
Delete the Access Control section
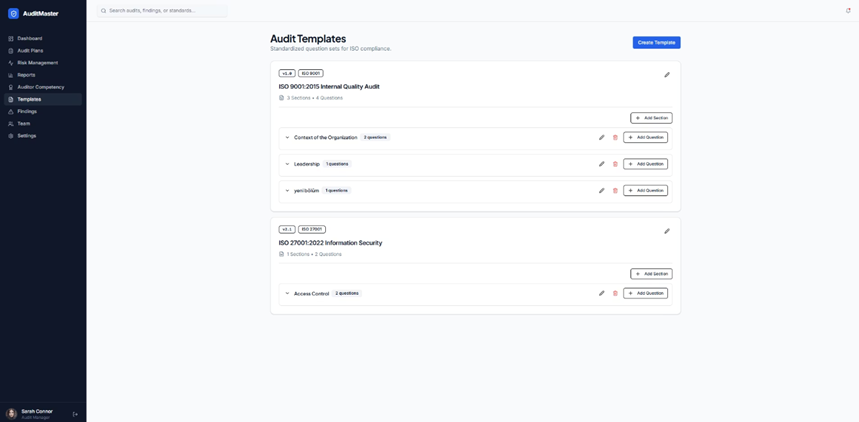click(615, 293)
